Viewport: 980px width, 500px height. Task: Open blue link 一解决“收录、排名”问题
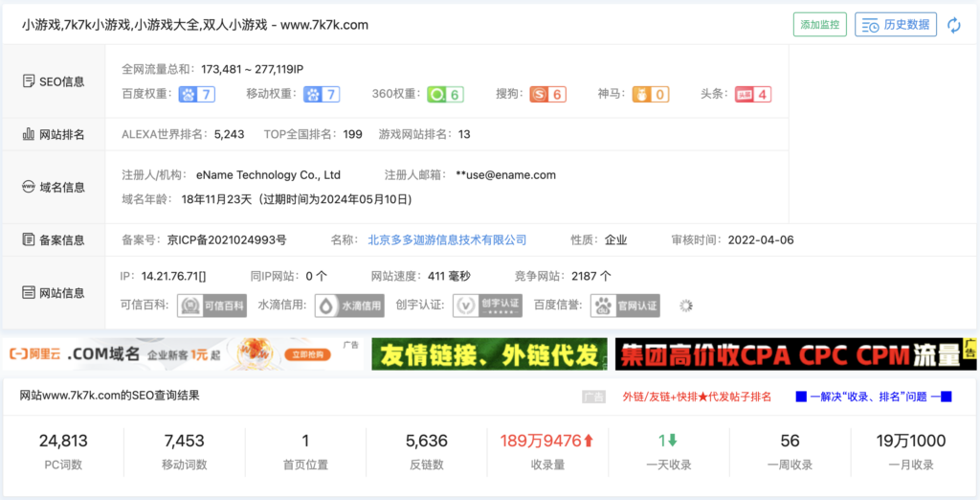(x=873, y=397)
